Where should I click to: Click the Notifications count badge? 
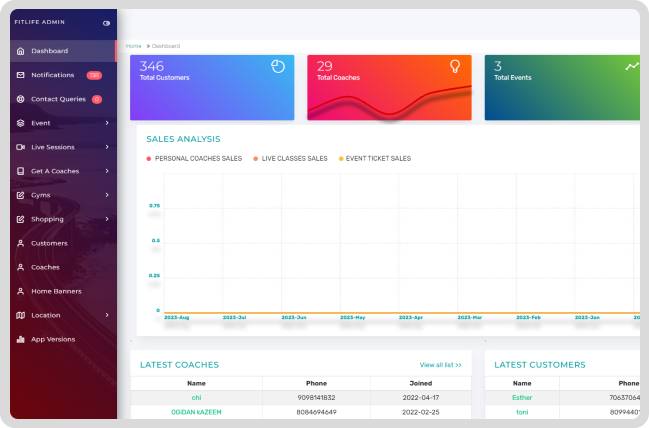click(x=94, y=75)
